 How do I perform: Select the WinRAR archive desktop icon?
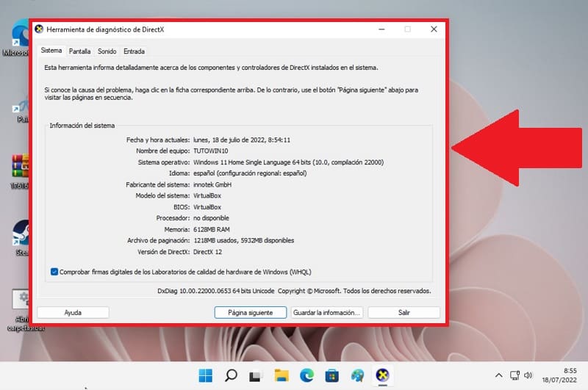pyautogui.click(x=21, y=171)
